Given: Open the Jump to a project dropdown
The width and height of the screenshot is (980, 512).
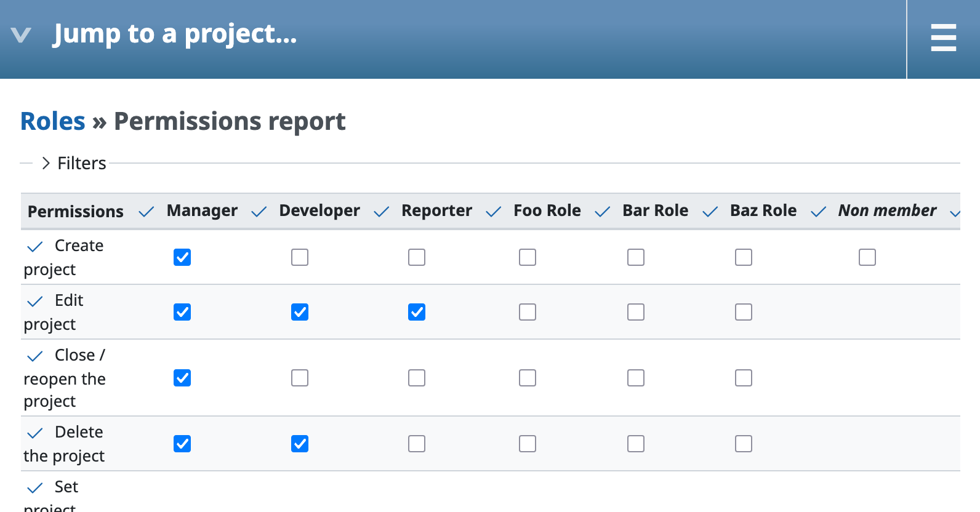Looking at the screenshot, I should pos(175,34).
